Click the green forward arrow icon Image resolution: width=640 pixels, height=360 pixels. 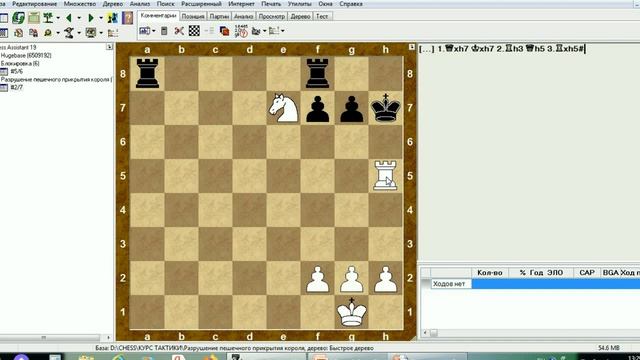point(91,18)
